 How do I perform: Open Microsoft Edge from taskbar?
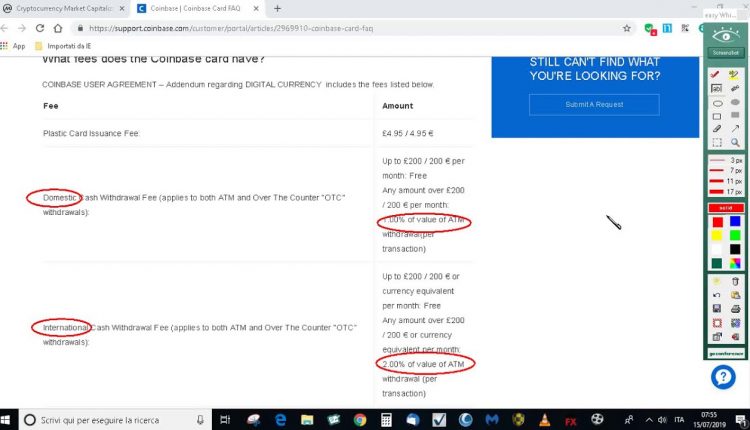[280, 420]
